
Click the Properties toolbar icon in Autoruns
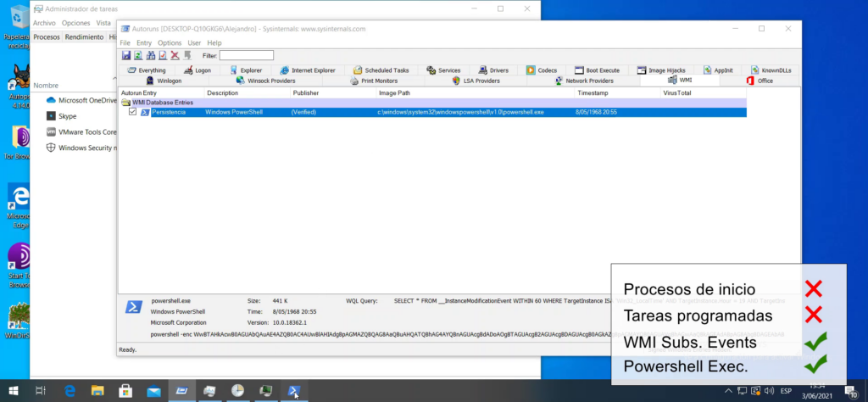[x=163, y=55]
